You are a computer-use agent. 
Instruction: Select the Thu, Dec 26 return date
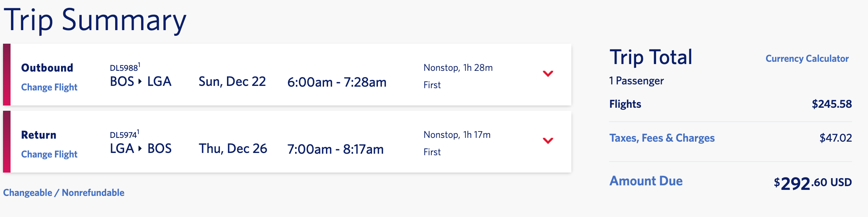[x=233, y=149]
